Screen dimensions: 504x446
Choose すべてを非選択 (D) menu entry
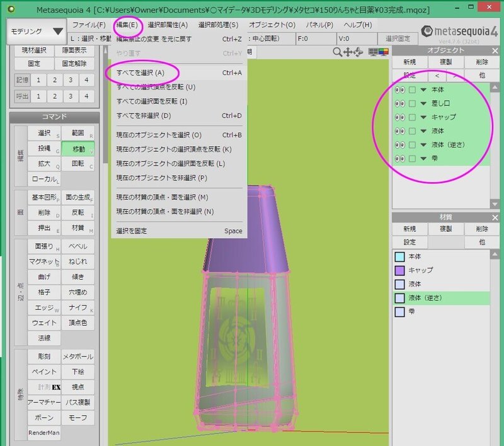click(179, 116)
